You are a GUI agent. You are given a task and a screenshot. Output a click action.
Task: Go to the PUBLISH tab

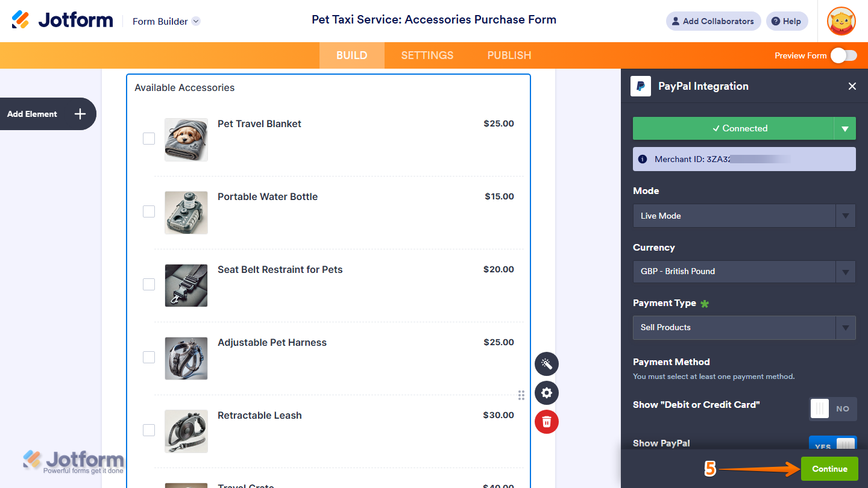(x=509, y=55)
